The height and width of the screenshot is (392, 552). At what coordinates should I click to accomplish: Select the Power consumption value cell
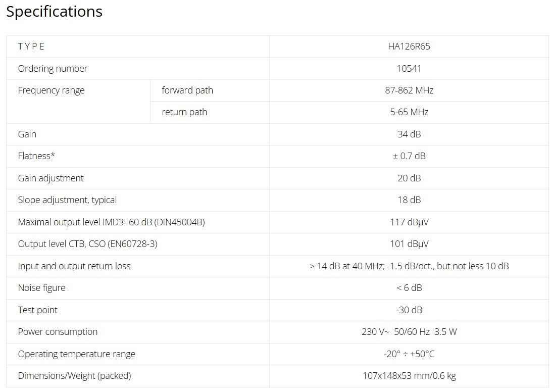pos(409,332)
